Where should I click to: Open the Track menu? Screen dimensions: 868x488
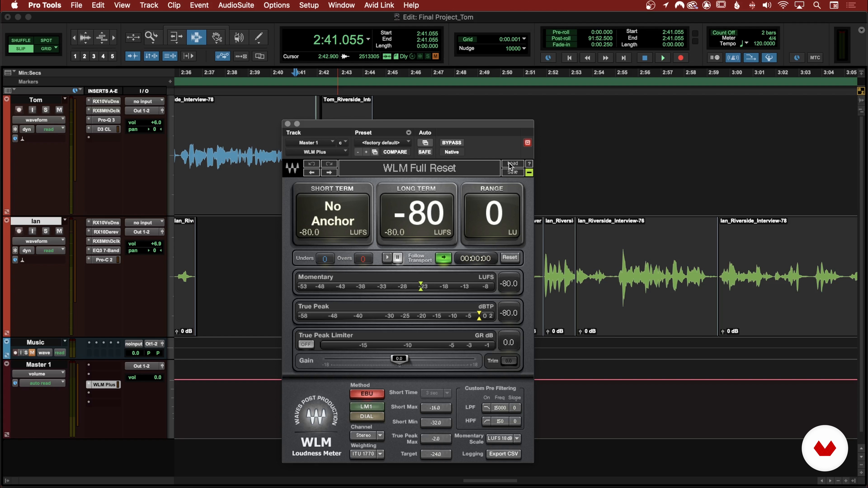click(149, 5)
